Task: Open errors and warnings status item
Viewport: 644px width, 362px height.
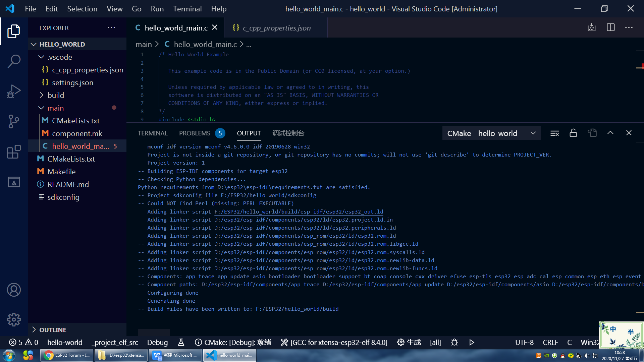Action: 23,342
